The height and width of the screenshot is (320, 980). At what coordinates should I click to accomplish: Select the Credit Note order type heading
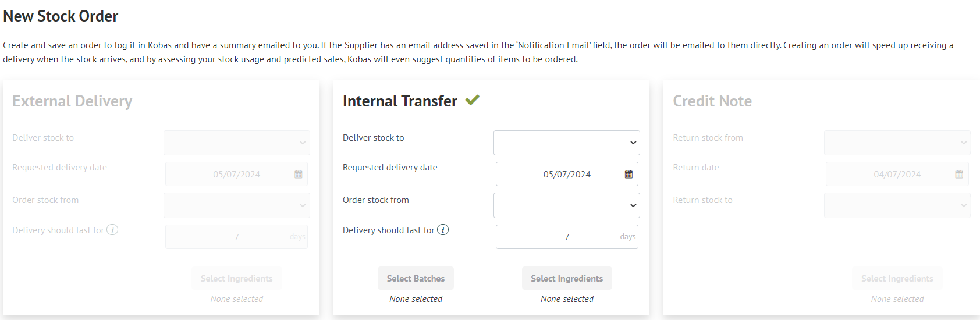[712, 101]
